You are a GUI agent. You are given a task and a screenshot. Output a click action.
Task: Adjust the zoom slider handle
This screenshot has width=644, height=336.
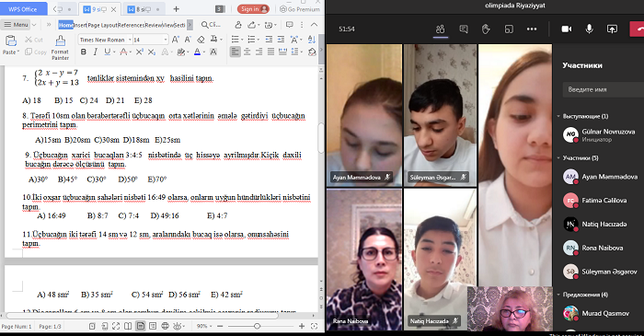257,326
